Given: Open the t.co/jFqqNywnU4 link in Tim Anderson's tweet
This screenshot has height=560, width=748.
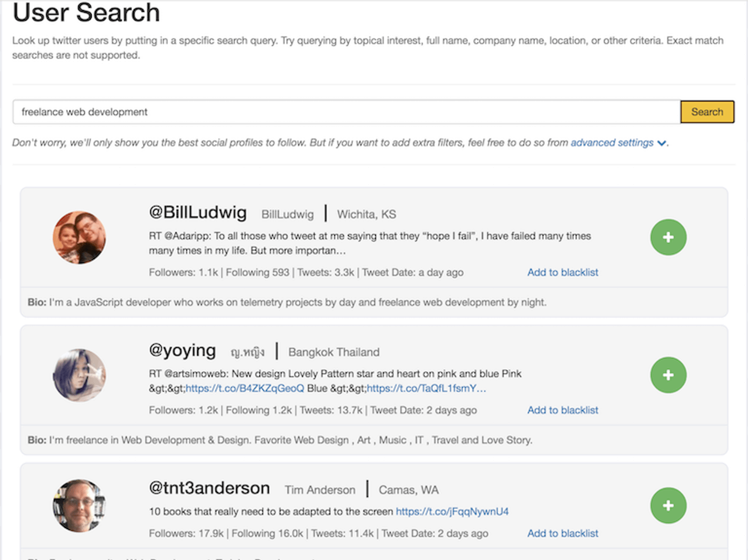Looking at the screenshot, I should click(452, 512).
